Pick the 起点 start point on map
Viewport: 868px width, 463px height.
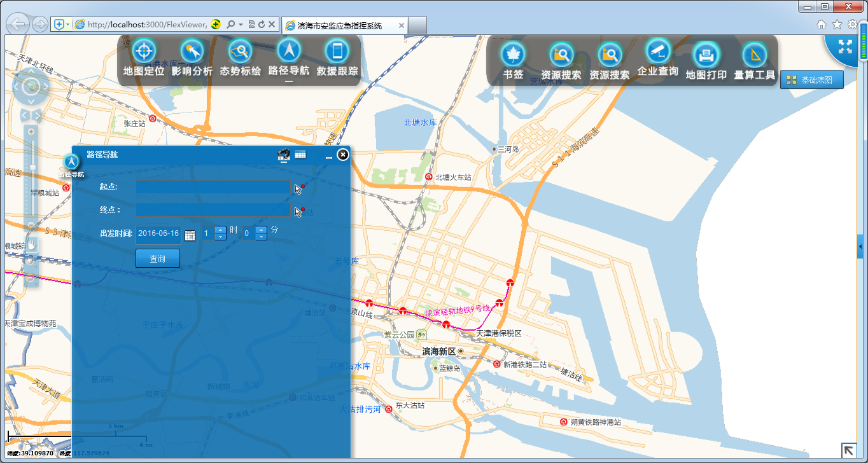(300, 188)
